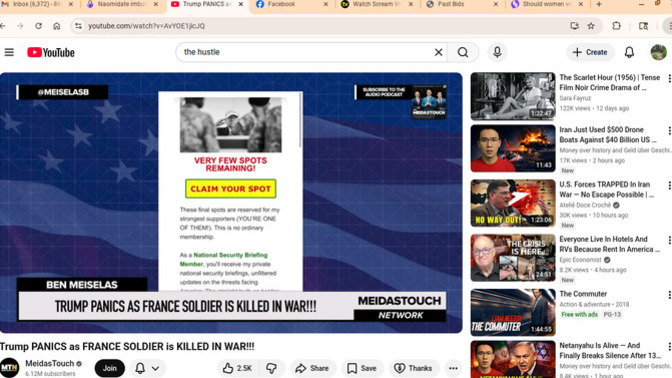Send Thanks to the creator
This screenshot has width=672, height=378.
[x=413, y=368]
